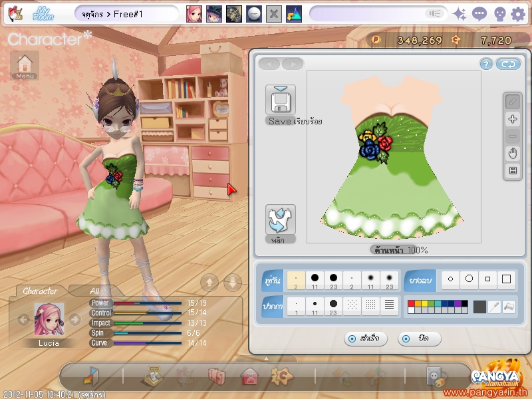Show next character with right arrow

74,320
